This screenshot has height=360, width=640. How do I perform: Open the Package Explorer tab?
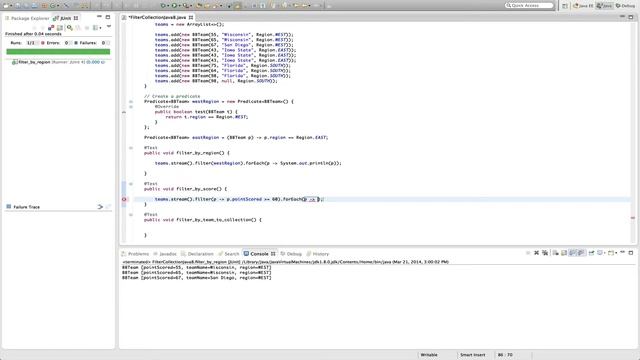coord(27,18)
